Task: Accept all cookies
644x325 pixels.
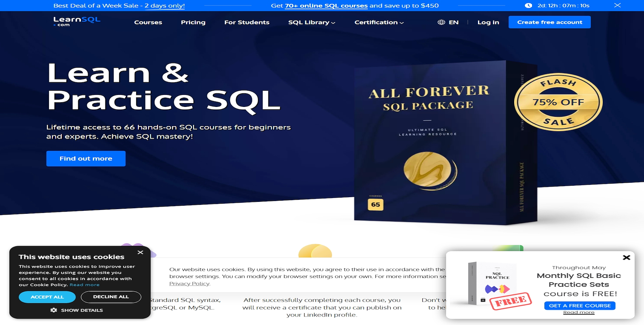Action: click(47, 297)
